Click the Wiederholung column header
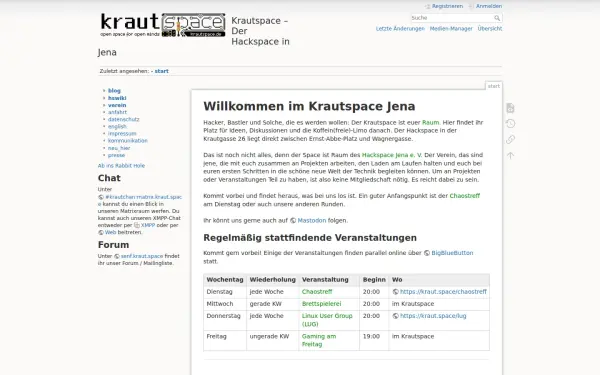 point(273,280)
